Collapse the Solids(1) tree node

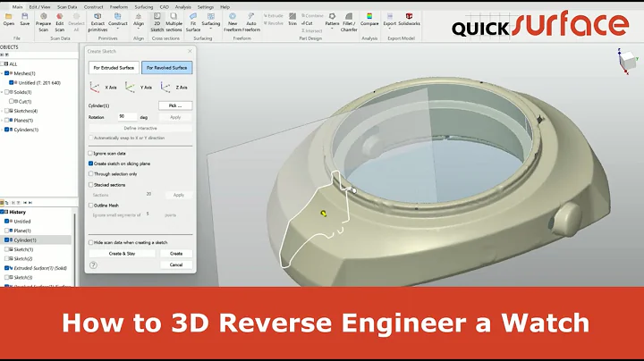click(x=2, y=92)
